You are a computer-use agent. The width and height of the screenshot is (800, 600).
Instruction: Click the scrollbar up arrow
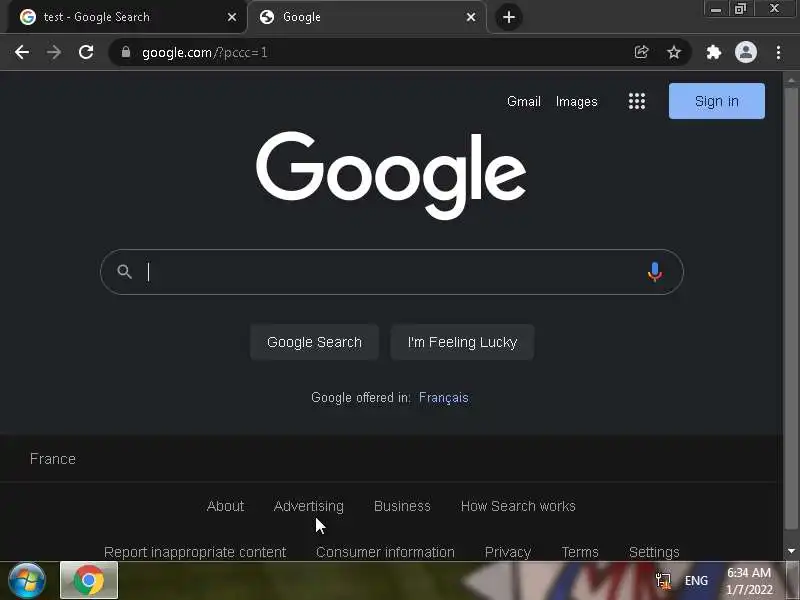click(791, 80)
